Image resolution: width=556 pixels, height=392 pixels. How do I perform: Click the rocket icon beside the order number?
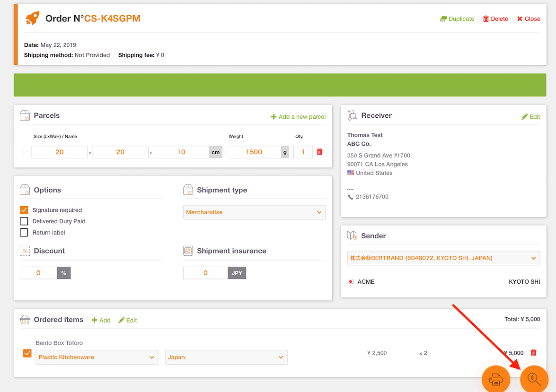[32, 18]
